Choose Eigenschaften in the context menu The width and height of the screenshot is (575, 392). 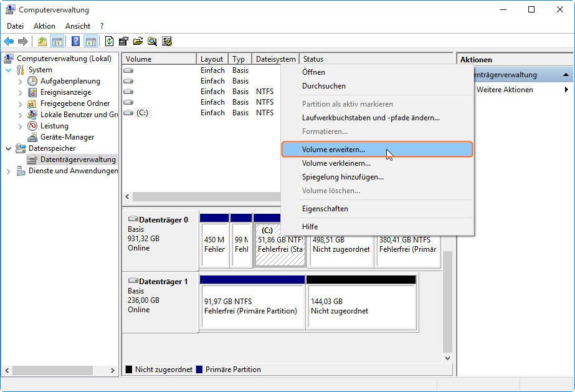(378, 209)
